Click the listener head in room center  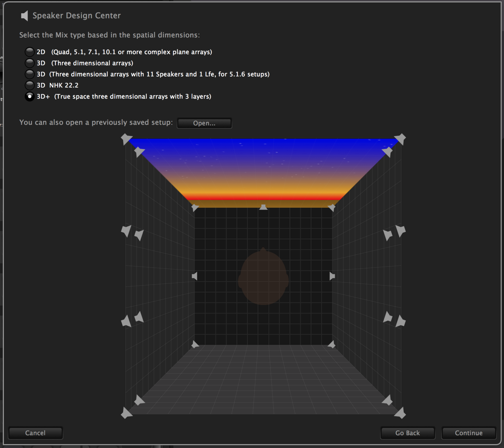pos(263,277)
